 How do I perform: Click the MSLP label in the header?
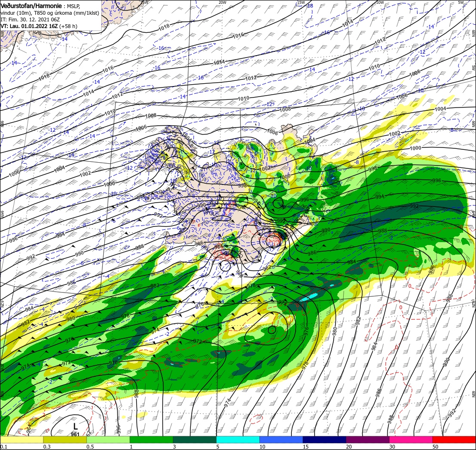[73, 6]
